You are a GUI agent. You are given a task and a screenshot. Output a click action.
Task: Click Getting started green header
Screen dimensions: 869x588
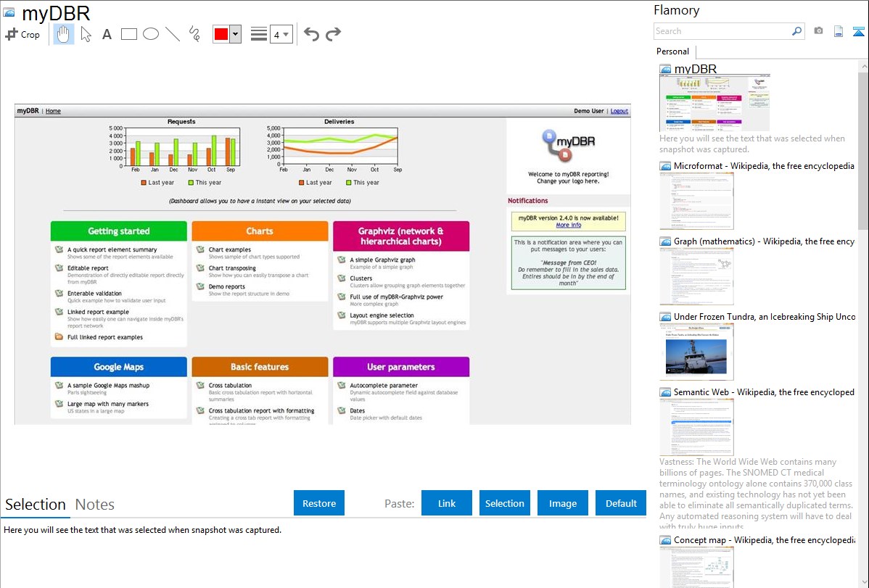point(119,231)
